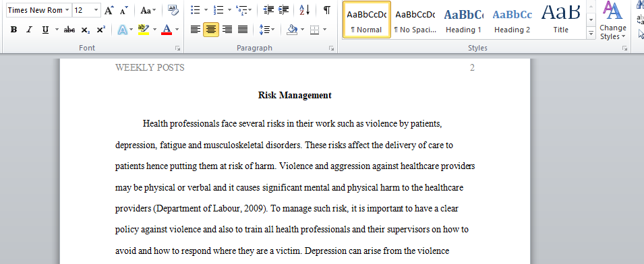Image resolution: width=644 pixels, height=264 pixels.
Task: Show or hide paragraph marks
Action: pyautogui.click(x=327, y=10)
